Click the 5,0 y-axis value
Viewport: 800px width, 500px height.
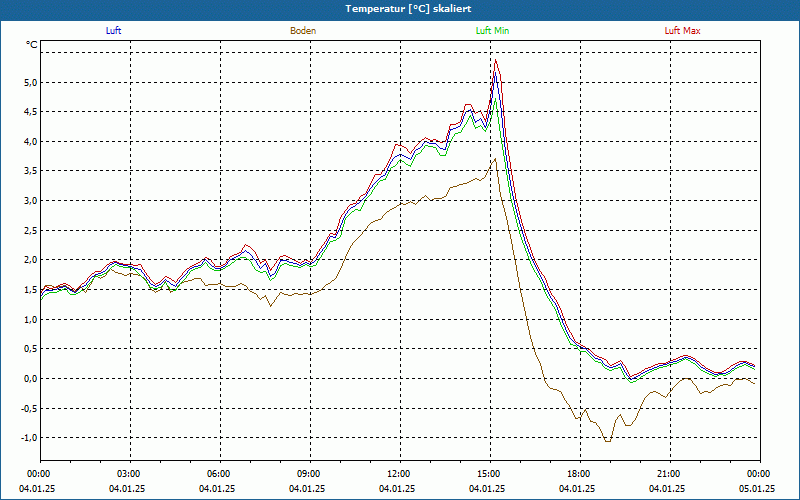(x=31, y=82)
